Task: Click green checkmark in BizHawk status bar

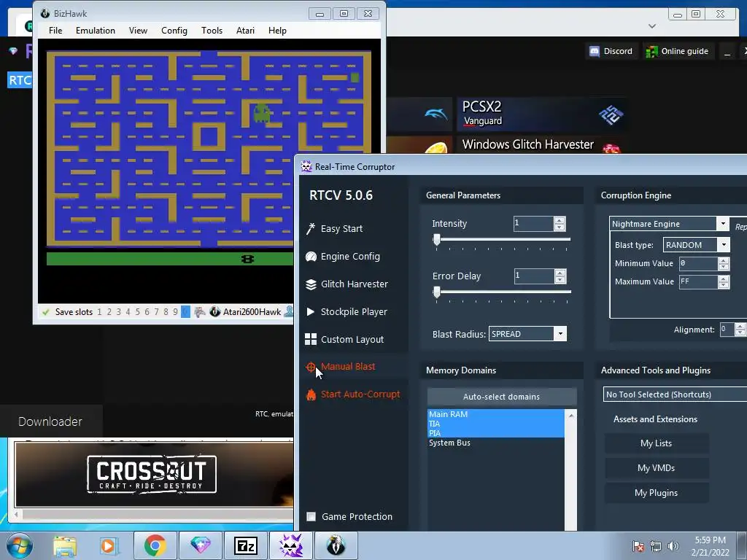Action: tap(46, 312)
